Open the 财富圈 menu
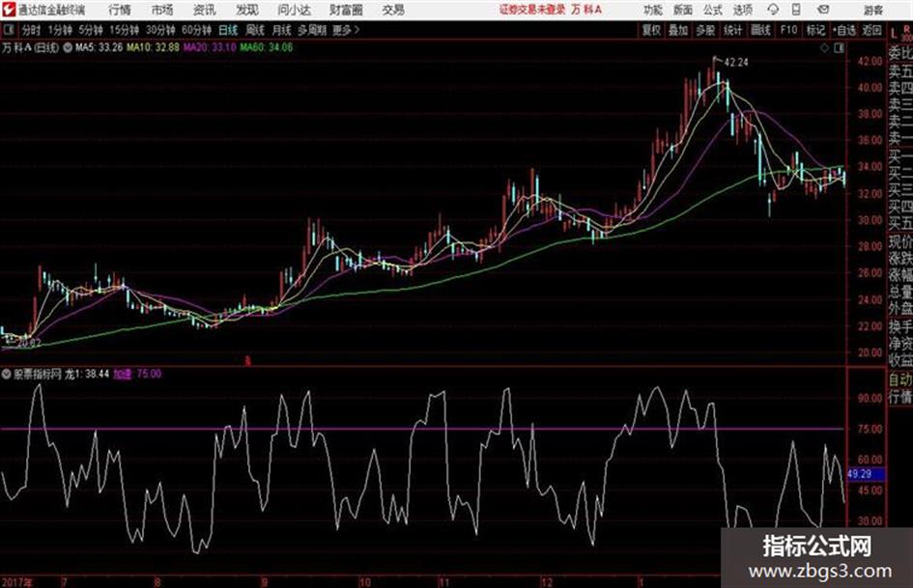Image resolution: width=913 pixels, height=588 pixels. pos(346,10)
